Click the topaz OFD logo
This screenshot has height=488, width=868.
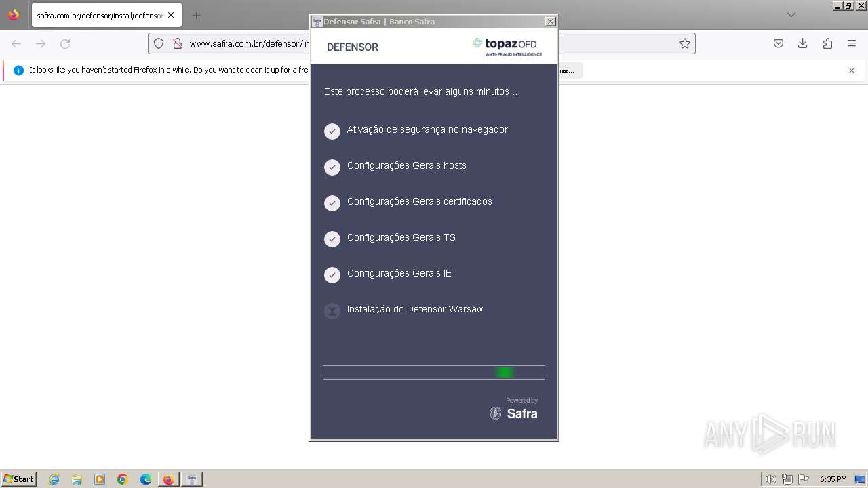point(507,46)
